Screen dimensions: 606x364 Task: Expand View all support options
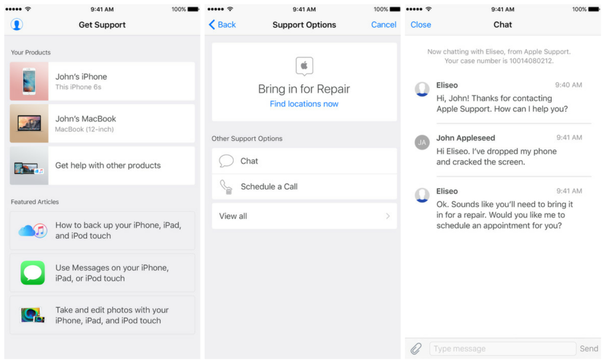coord(304,215)
